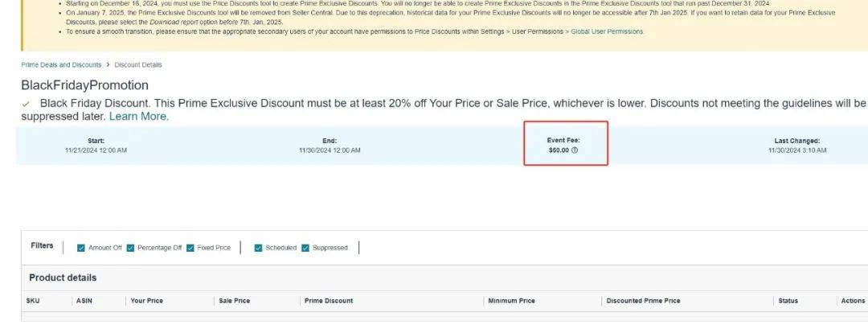Image resolution: width=868 pixels, height=325 pixels.
Task: Select the Discount Details breadcrumb item
Action: coord(138,65)
